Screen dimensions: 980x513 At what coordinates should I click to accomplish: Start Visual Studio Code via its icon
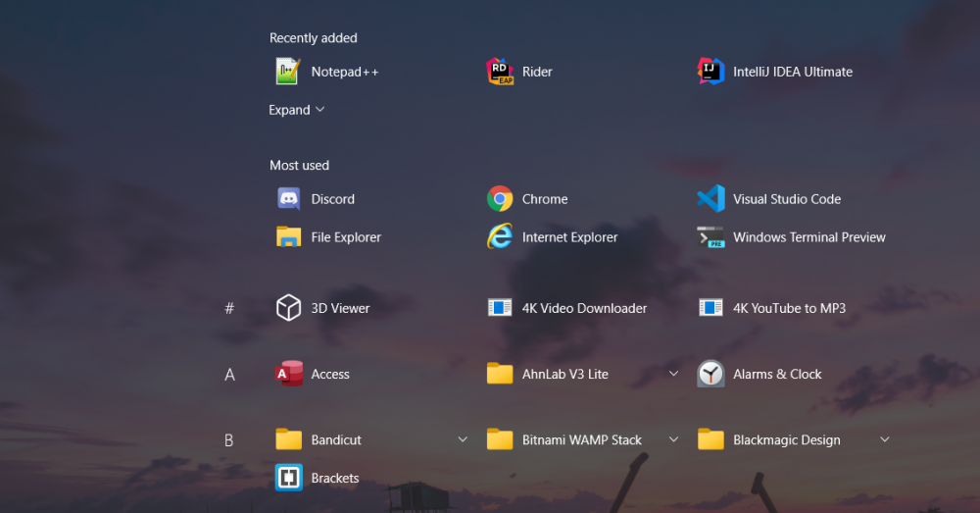710,199
